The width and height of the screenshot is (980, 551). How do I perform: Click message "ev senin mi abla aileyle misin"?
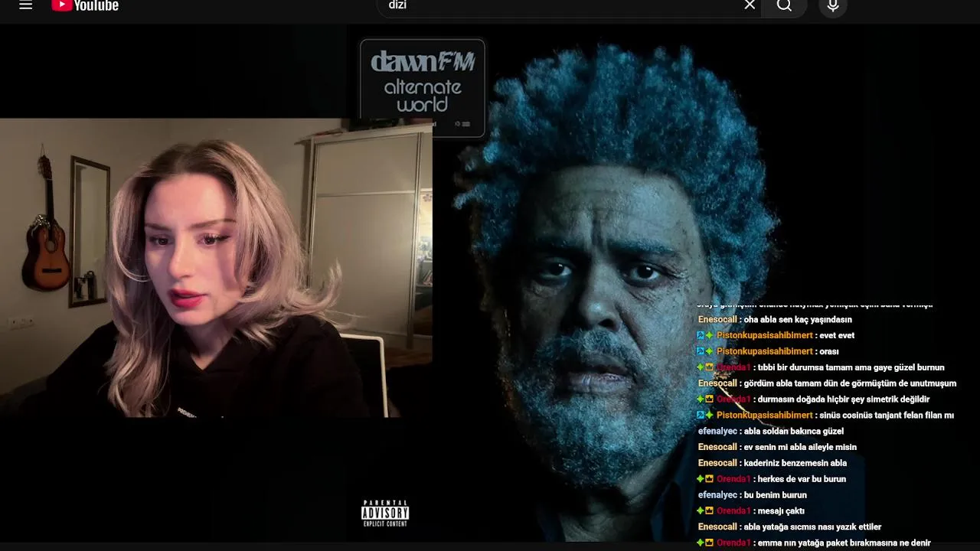pos(800,447)
